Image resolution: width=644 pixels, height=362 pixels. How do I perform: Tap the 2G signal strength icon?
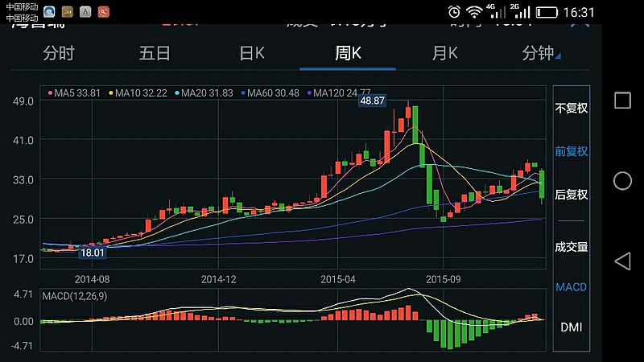(x=520, y=11)
